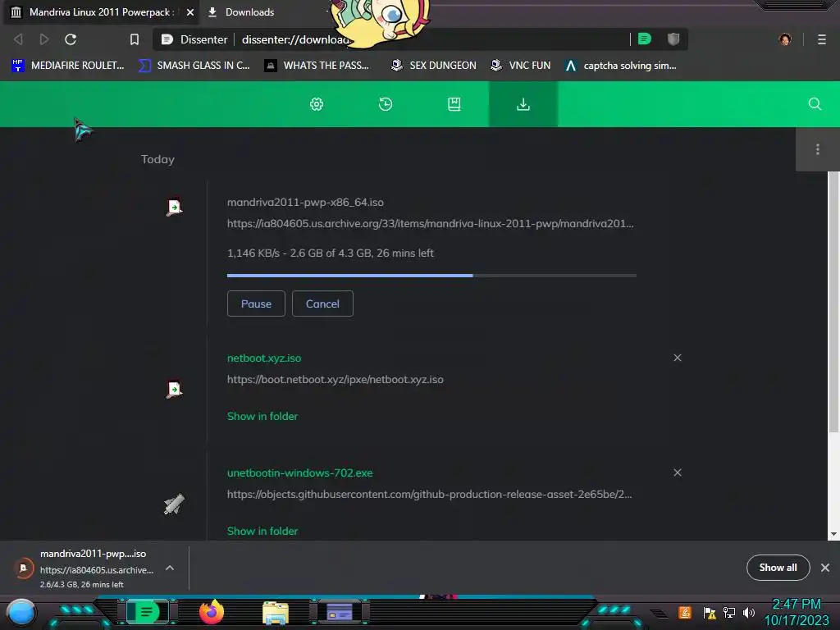840x630 pixels.
Task: Go back with the back arrow
Action: [x=18, y=39]
